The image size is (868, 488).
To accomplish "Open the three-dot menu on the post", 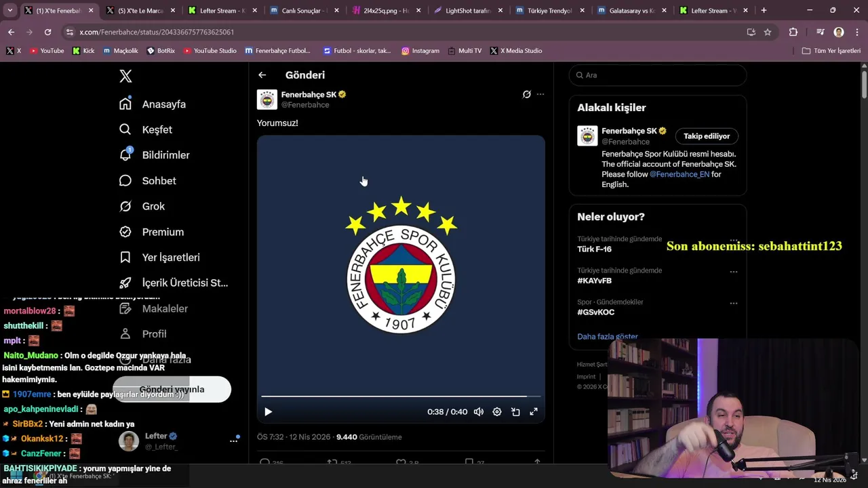I will click(x=540, y=94).
